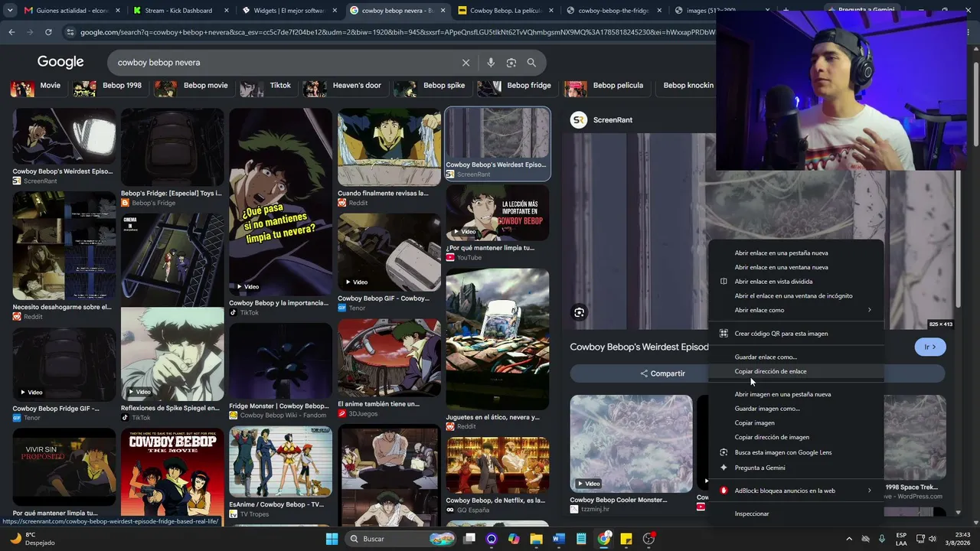Open Notepad from the taskbar
This screenshot has height=551, width=980.
[x=581, y=539]
